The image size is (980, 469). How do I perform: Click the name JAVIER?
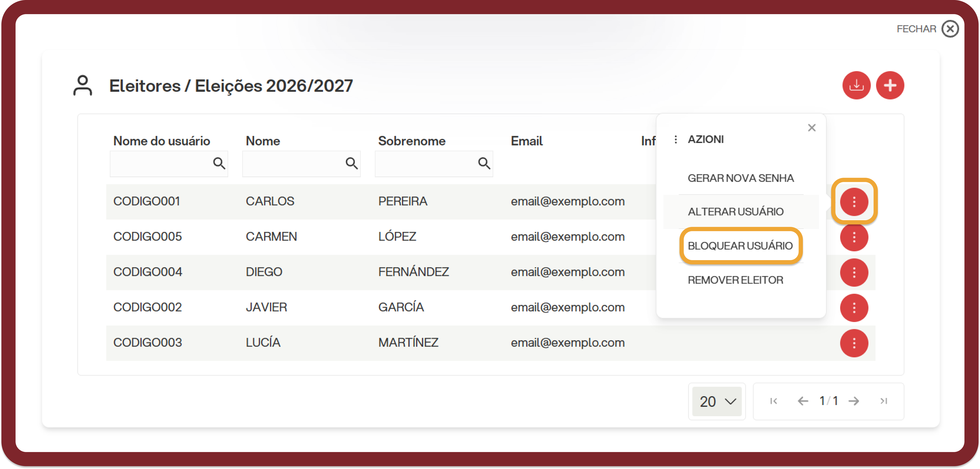(x=266, y=307)
